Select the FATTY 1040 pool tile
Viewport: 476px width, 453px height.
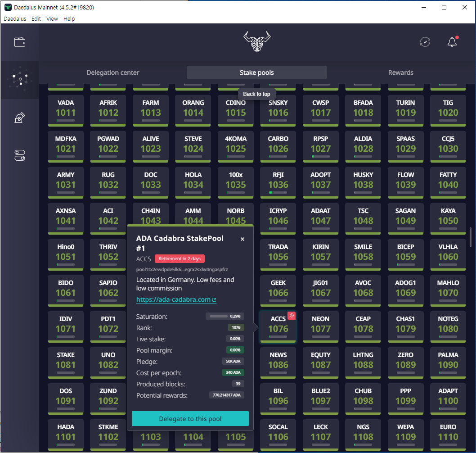pos(448,183)
